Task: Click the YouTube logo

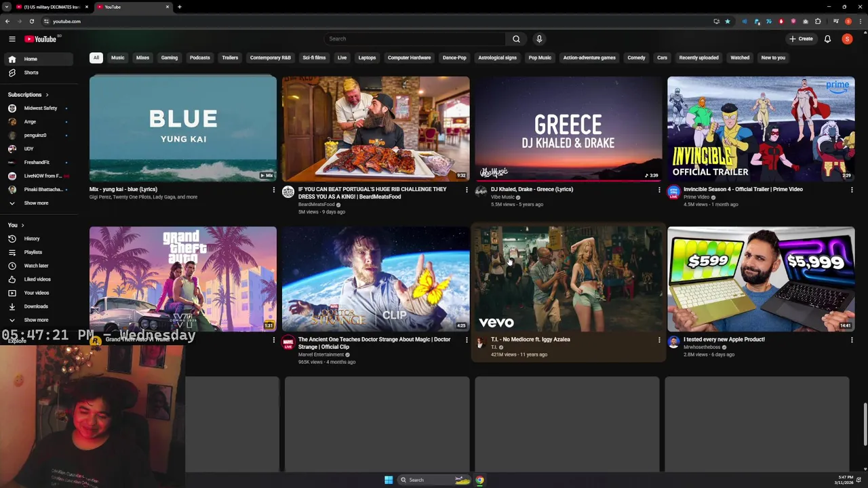Action: (41, 39)
